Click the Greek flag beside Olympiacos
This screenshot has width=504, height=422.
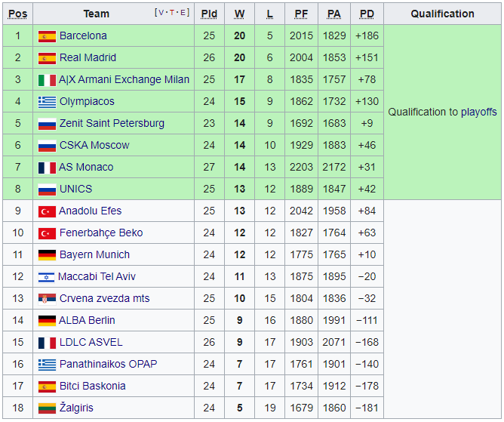[47, 102]
